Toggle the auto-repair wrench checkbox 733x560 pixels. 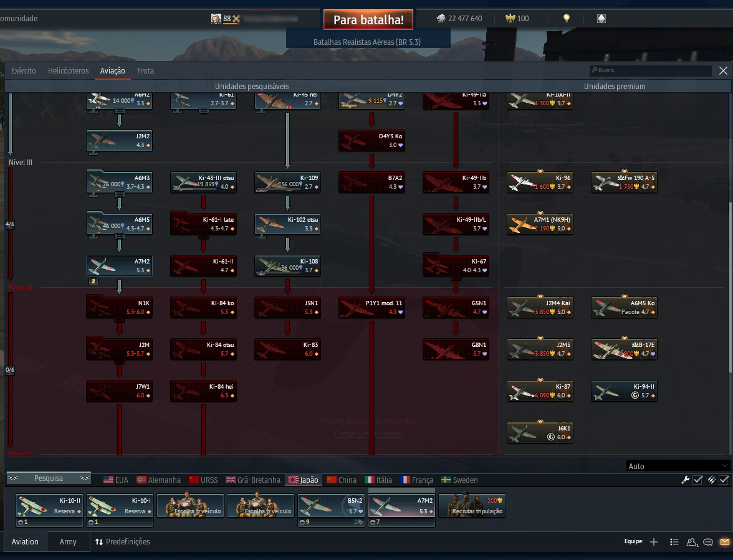[697, 480]
